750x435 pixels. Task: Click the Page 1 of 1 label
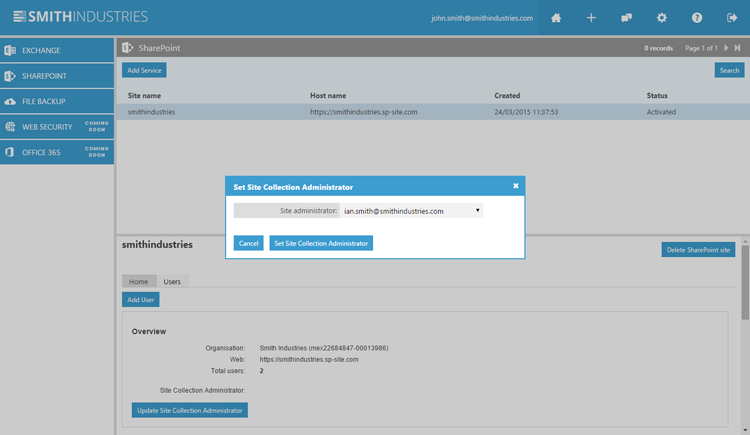(x=701, y=48)
